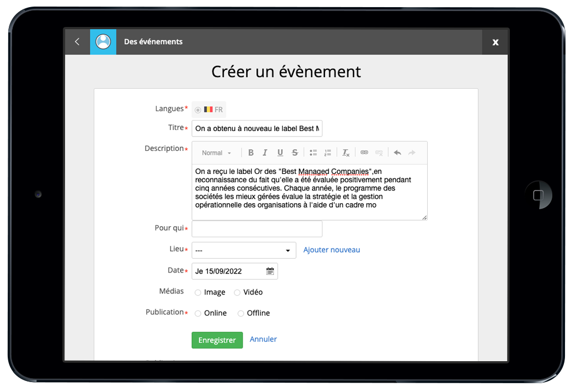Click into the Pour qui field
This screenshot has height=392, width=576.
[x=257, y=229]
